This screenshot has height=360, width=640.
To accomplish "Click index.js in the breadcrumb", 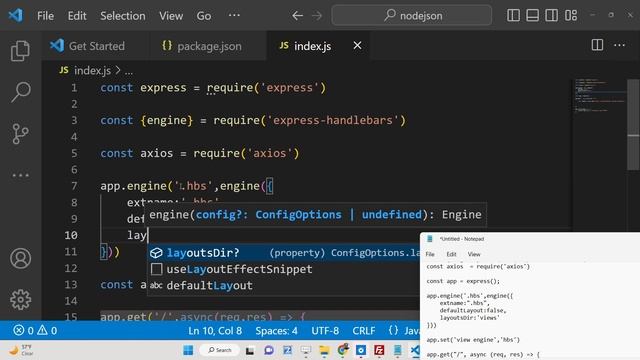I will click(x=92, y=71).
